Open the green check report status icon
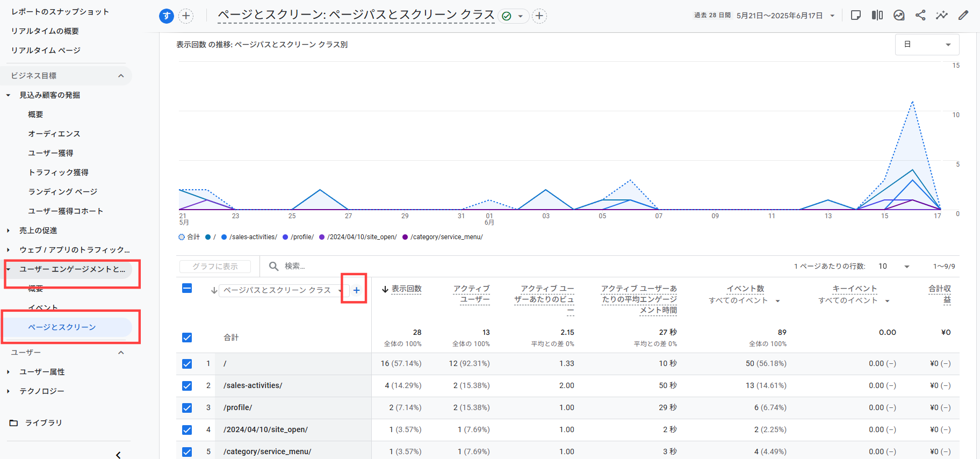 click(506, 16)
